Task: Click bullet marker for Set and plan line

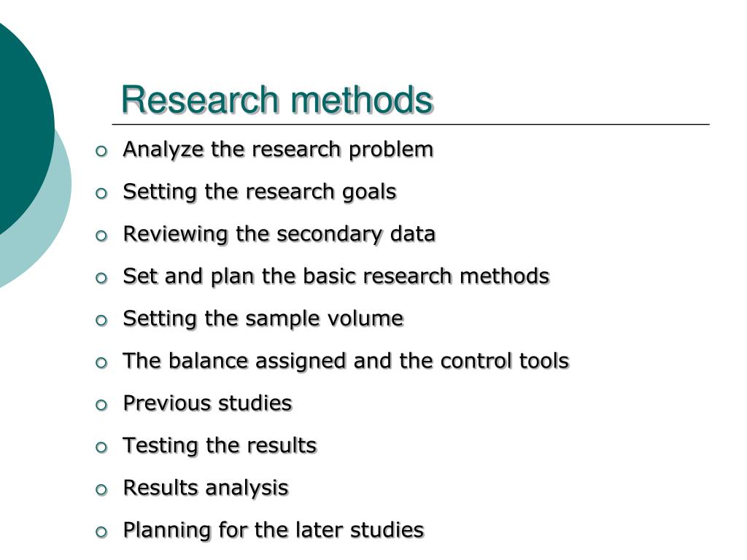Action: (x=101, y=279)
